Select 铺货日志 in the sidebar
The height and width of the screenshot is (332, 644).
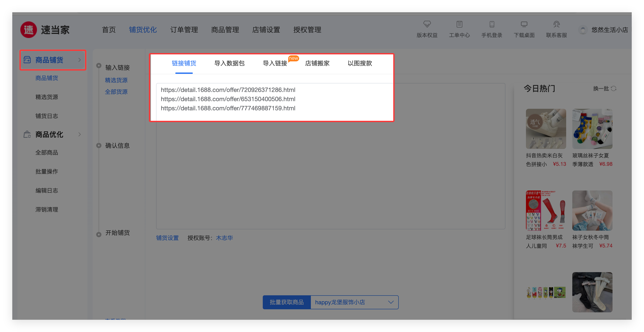[x=47, y=116]
